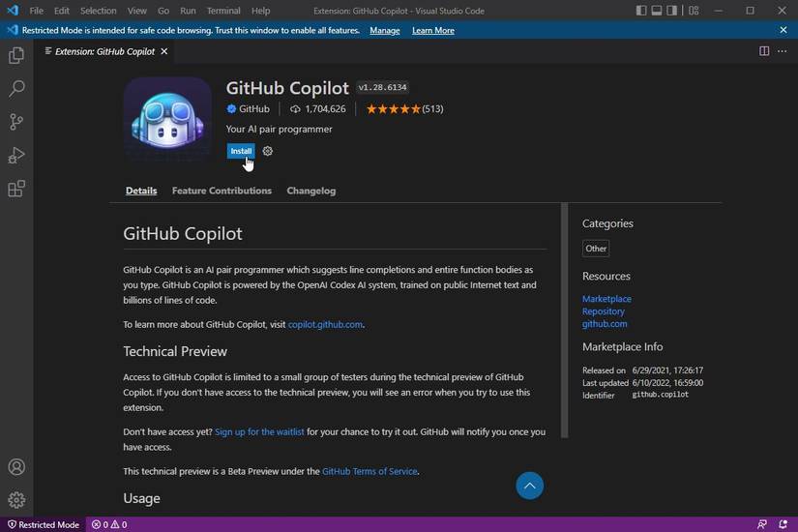Click the install count 1,704,626
798x532 pixels.
tap(318, 109)
